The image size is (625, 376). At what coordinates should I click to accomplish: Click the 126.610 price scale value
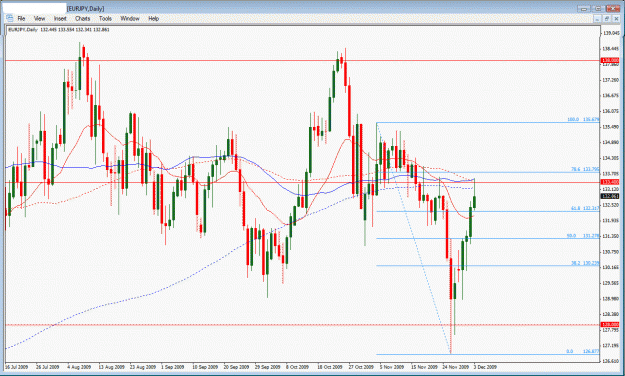point(611,361)
